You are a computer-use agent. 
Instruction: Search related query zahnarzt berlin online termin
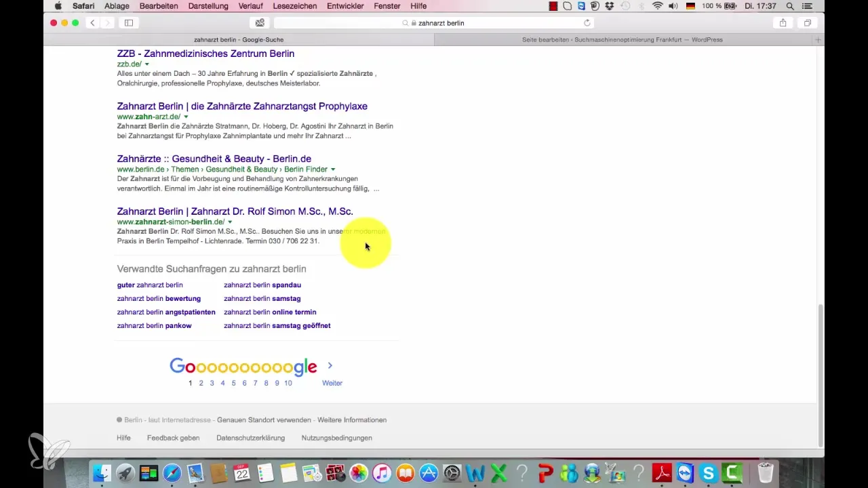tap(270, 312)
